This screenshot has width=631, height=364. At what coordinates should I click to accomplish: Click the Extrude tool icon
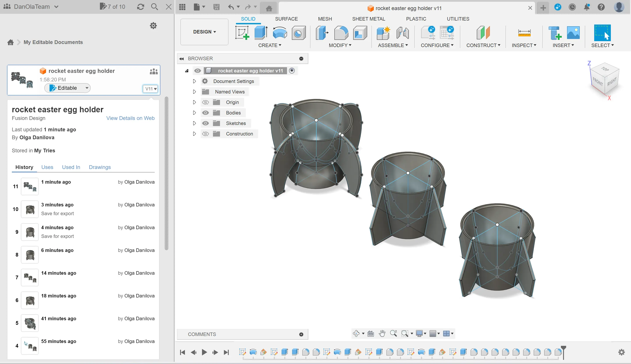pyautogui.click(x=261, y=33)
